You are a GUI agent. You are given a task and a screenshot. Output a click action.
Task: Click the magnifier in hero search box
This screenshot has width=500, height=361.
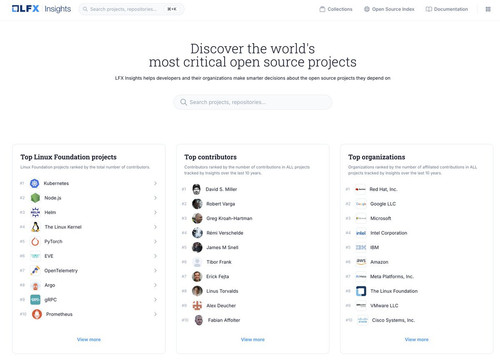(183, 102)
